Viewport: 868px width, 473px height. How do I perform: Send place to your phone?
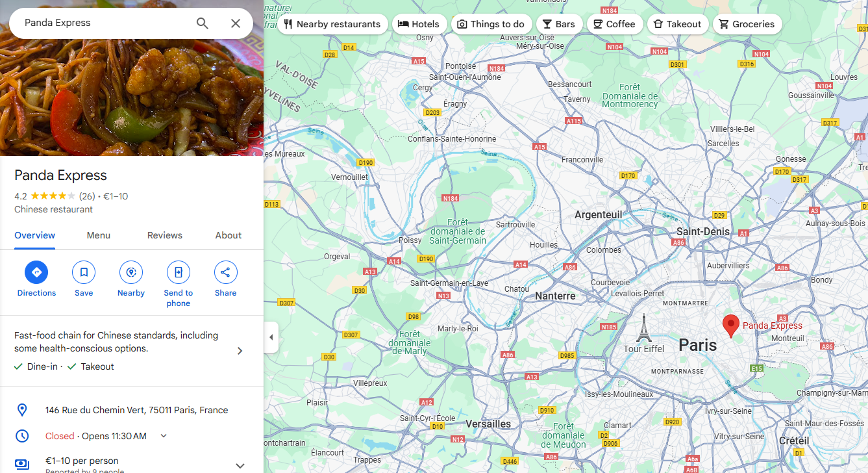pos(179,284)
